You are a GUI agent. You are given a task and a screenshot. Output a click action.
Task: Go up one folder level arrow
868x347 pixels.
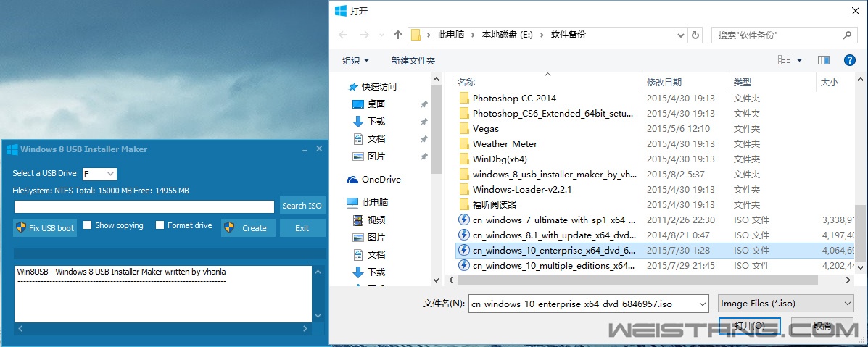(x=397, y=35)
